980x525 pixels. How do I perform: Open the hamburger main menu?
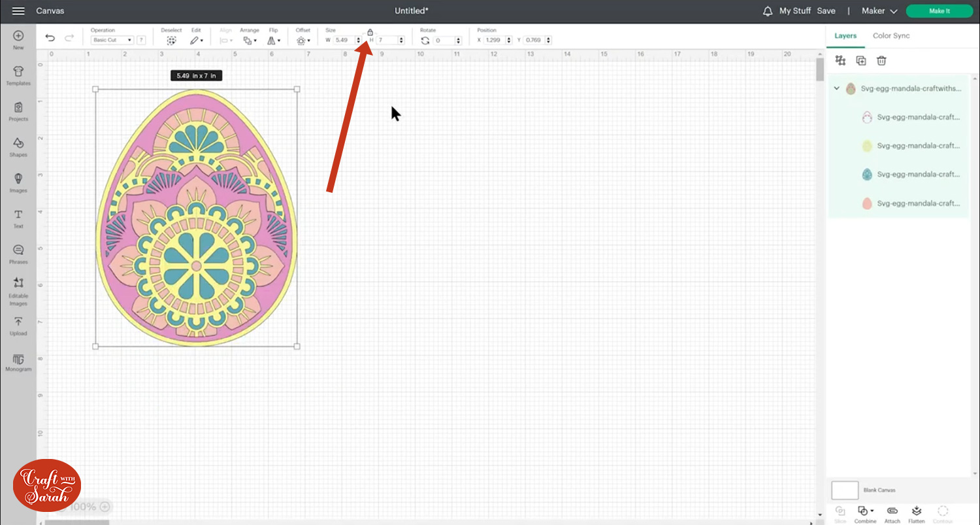[x=18, y=11]
